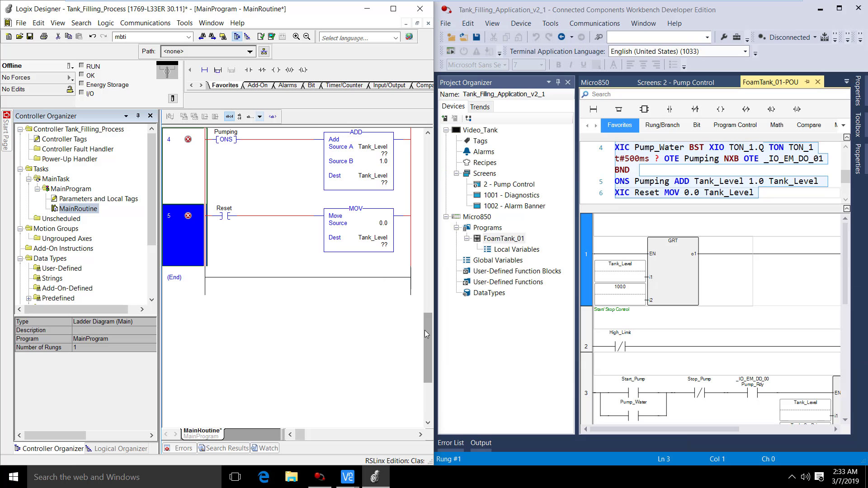This screenshot has width=868, height=488.
Task: Click the Save icon in Logix Designer toolbar
Action: 30,37
